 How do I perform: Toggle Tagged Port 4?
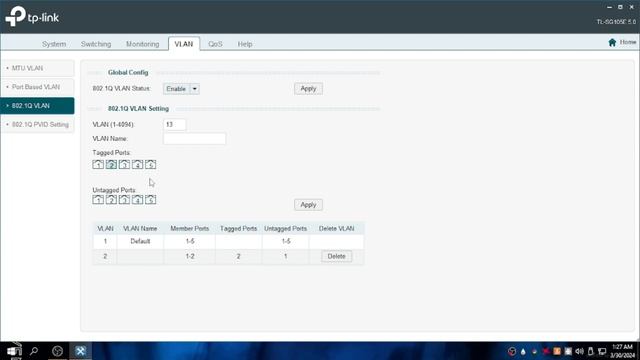[138, 164]
